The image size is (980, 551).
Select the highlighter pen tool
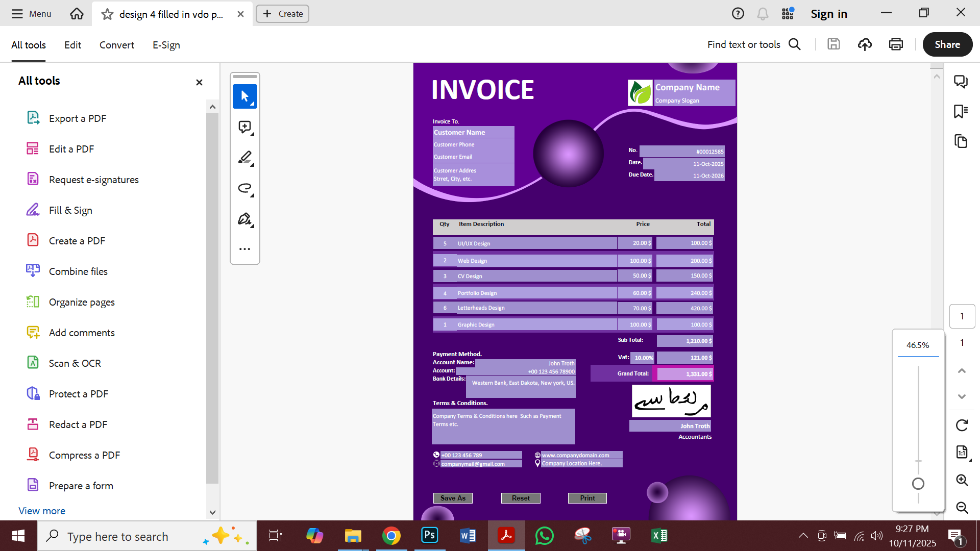click(x=244, y=158)
